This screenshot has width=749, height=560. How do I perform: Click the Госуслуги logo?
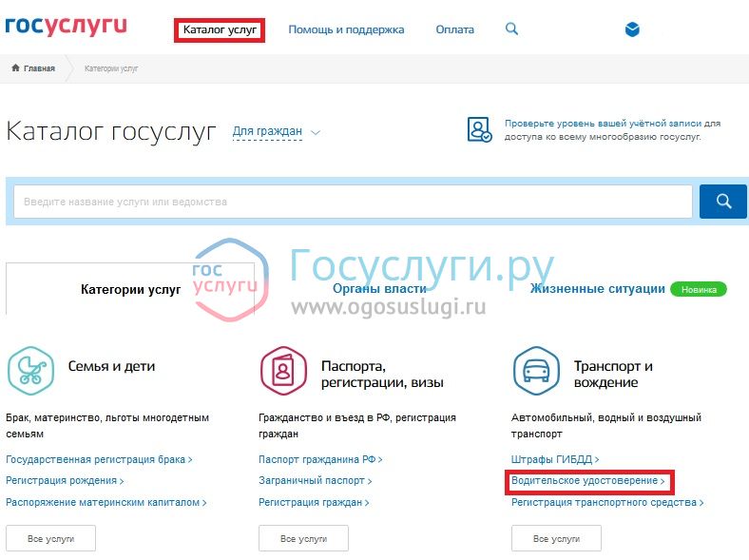66,27
